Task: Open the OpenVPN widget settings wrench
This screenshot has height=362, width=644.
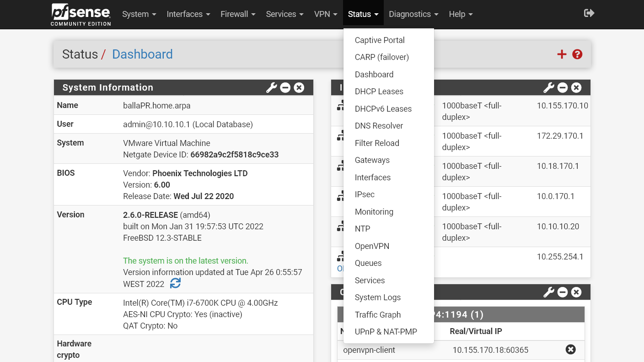Action: click(549, 292)
